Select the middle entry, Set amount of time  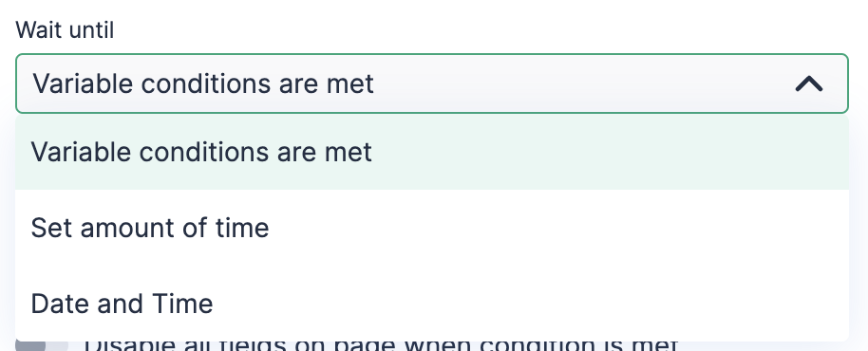coord(432,228)
